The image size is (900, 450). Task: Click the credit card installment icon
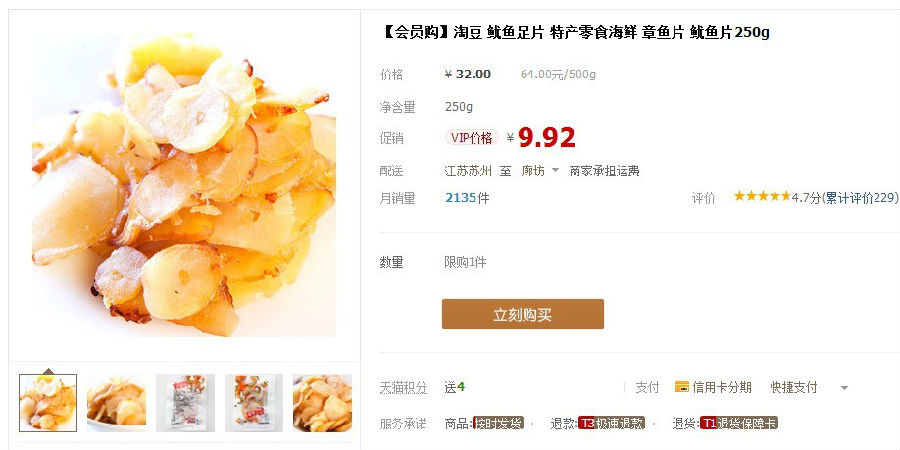(x=682, y=387)
